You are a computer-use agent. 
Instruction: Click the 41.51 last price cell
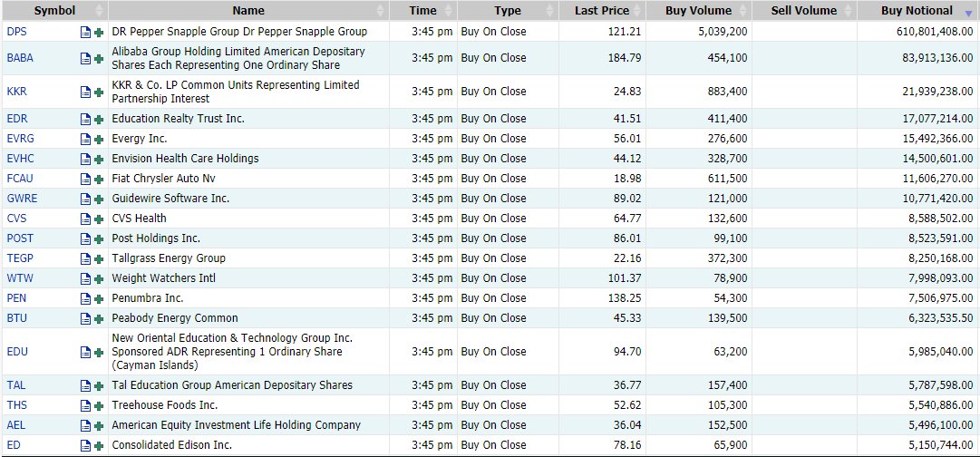pyautogui.click(x=627, y=118)
